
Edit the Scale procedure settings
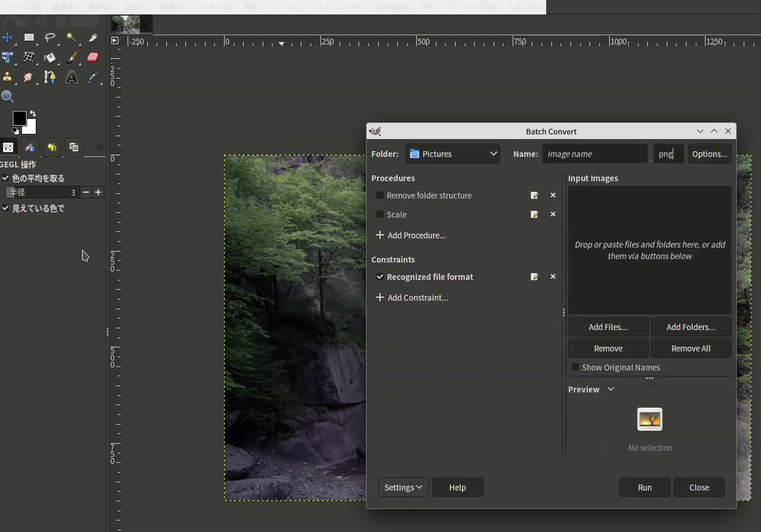[x=534, y=214]
